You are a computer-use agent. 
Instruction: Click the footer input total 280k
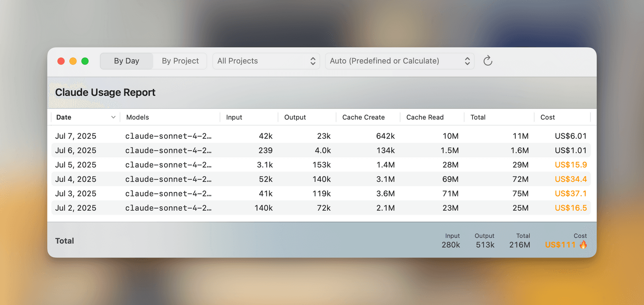click(451, 245)
